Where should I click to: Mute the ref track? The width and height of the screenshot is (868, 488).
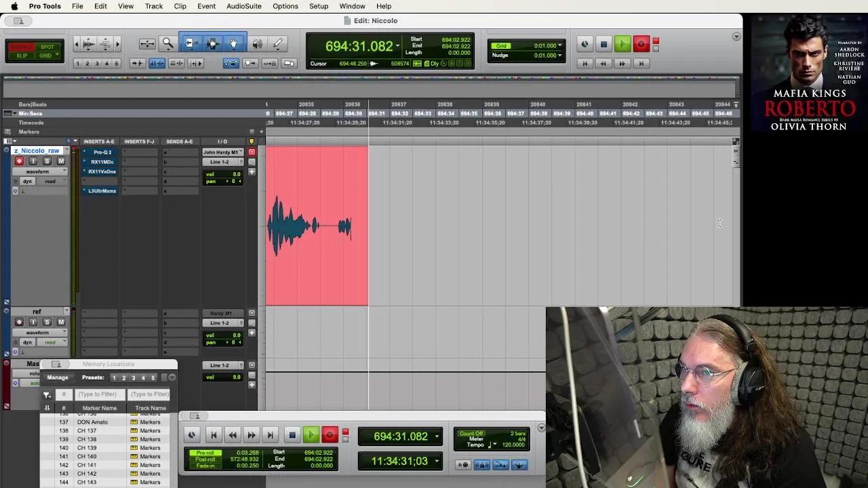tap(61, 323)
